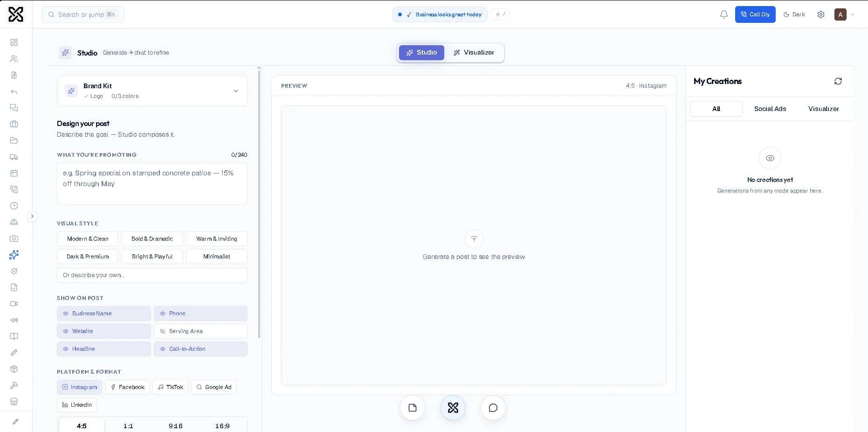The height and width of the screenshot is (432, 868).
Task: Open the phone calls icon in sidebar
Action: point(14,189)
